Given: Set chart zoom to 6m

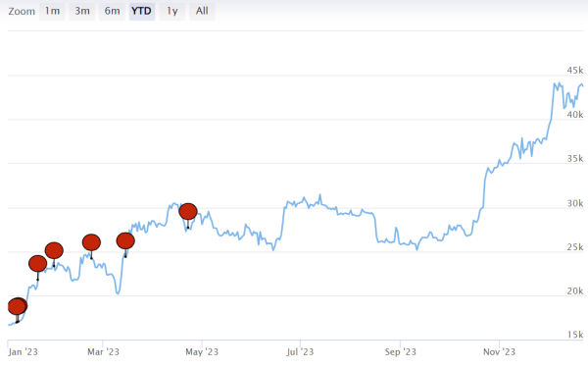Looking at the screenshot, I should 112,11.
